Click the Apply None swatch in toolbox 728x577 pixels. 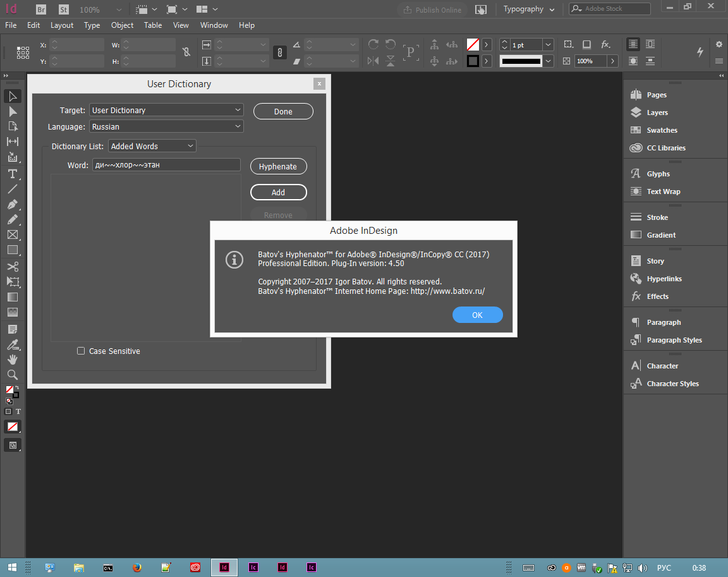click(13, 427)
